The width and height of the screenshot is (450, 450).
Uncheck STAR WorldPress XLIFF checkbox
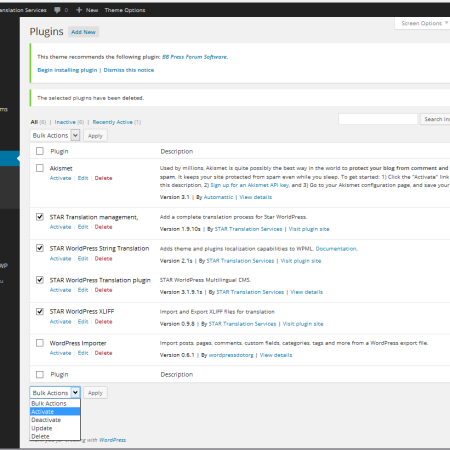(40, 311)
